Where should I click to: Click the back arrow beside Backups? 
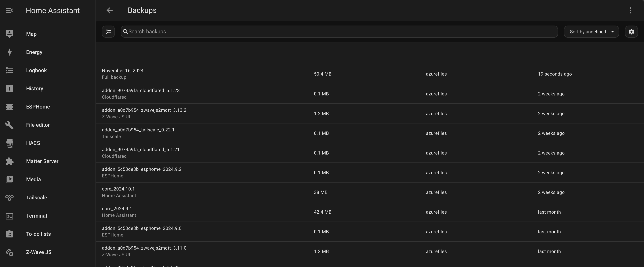[x=110, y=10]
